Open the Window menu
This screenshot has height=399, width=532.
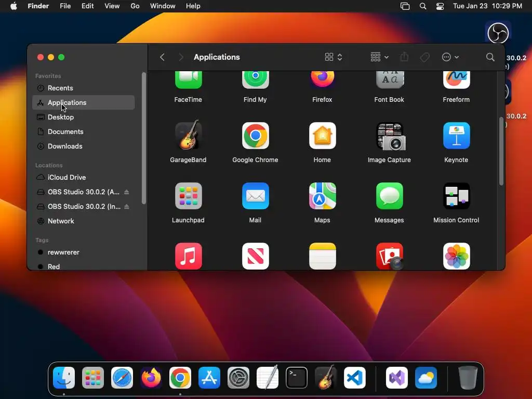163,6
